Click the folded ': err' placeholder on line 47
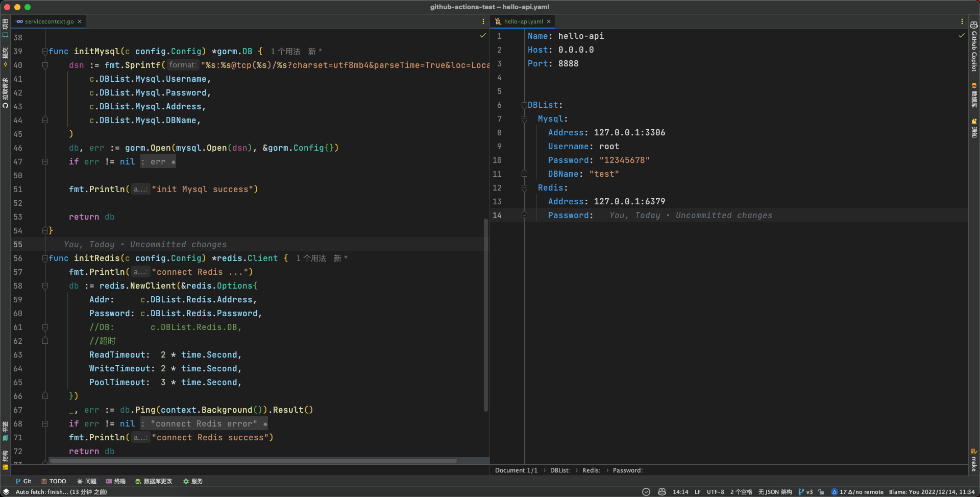980x497 pixels. click(x=158, y=162)
